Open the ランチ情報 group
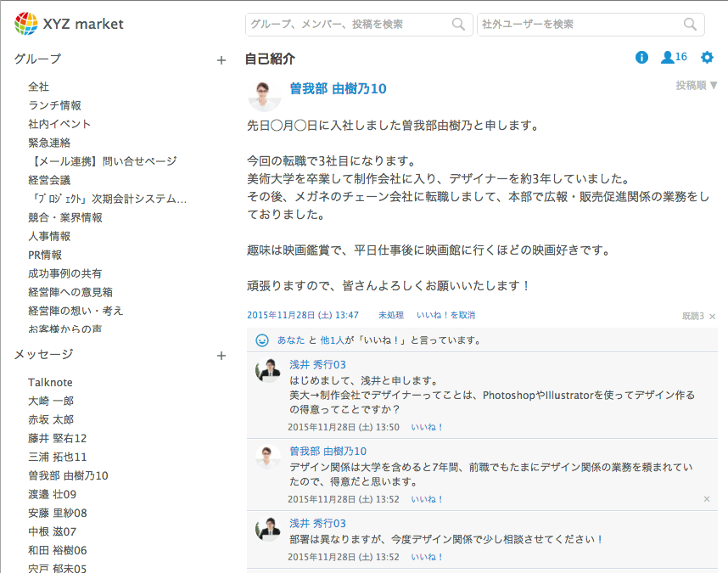 pyautogui.click(x=55, y=105)
